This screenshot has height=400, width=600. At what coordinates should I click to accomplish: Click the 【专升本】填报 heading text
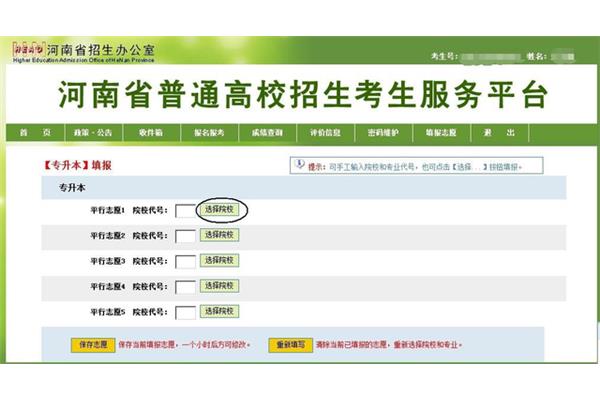pyautogui.click(x=77, y=165)
